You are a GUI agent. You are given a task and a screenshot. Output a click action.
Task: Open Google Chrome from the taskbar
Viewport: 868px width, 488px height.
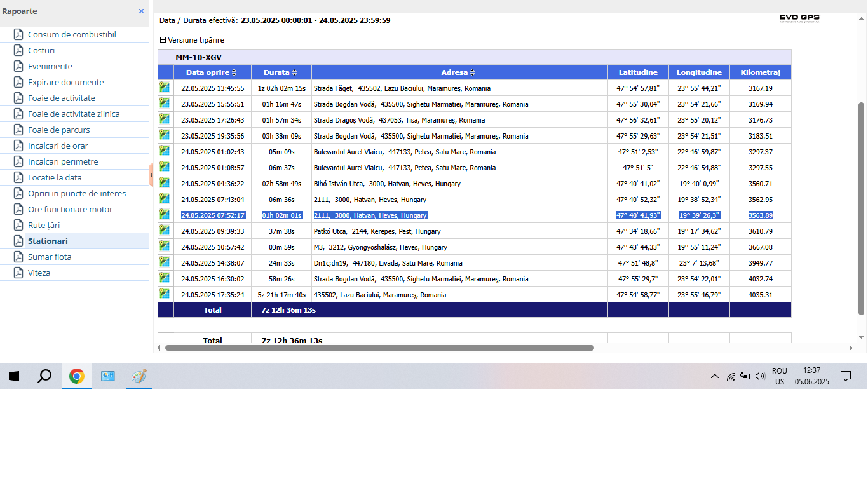point(77,376)
